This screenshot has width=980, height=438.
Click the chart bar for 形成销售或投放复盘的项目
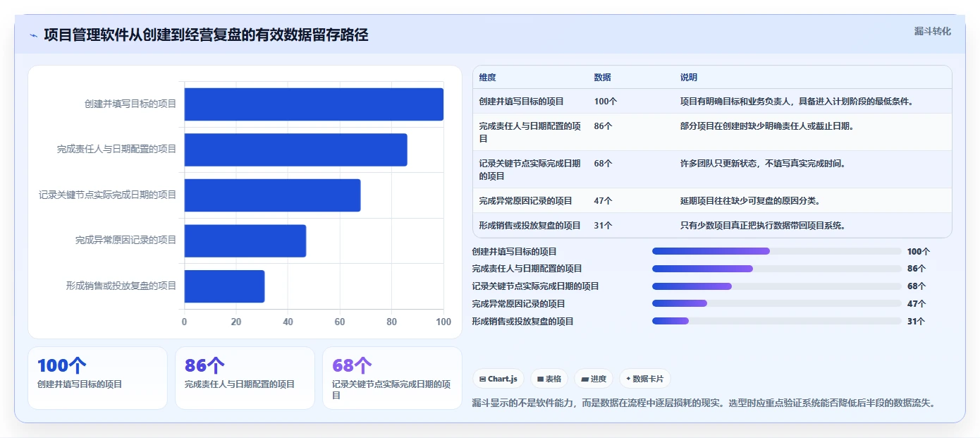[225, 286]
